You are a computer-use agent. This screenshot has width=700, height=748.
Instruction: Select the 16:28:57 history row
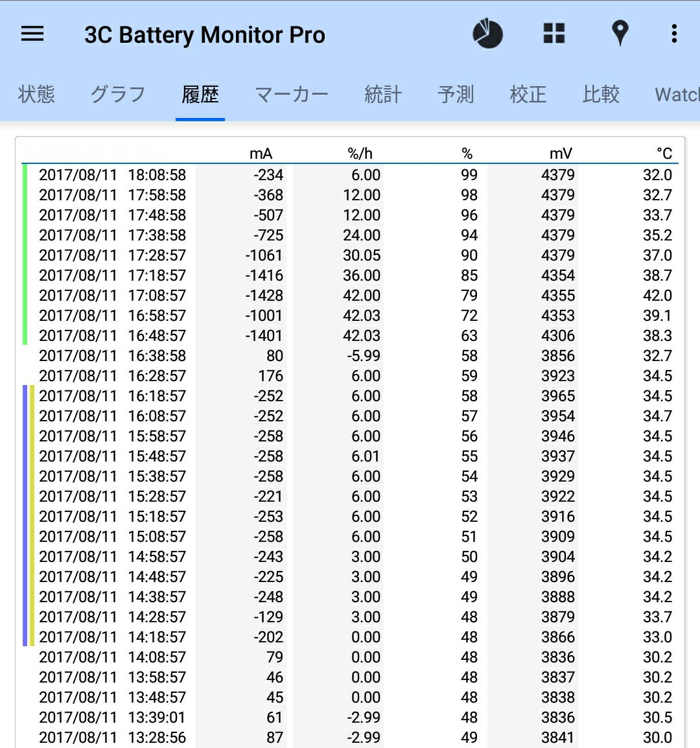tap(350, 375)
